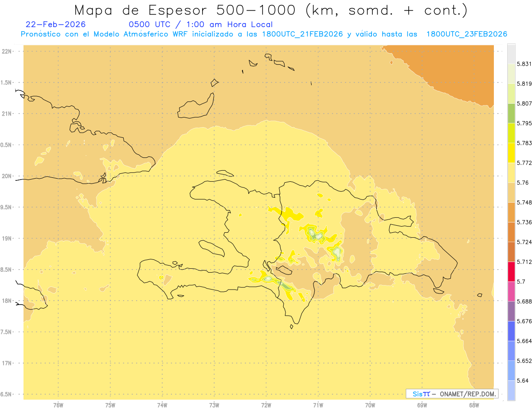This screenshot has height=411, width=532.
Task: Click the longitude label "74W"
Action: 162,405
